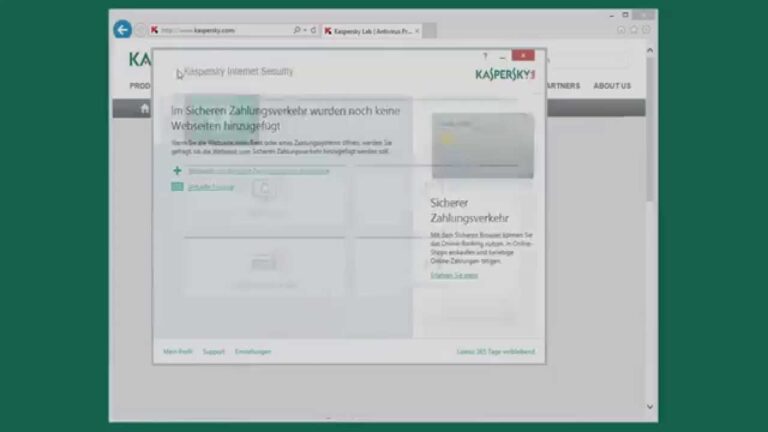The image size is (768, 432).
Task: Open the learn-more link under Sicherer Zahlungsverkehr
Action: (454, 275)
